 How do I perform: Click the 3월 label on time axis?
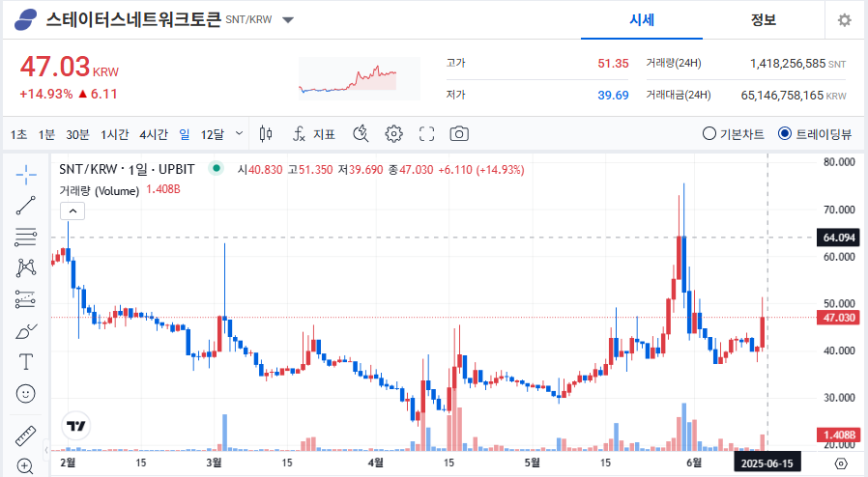coord(214,463)
